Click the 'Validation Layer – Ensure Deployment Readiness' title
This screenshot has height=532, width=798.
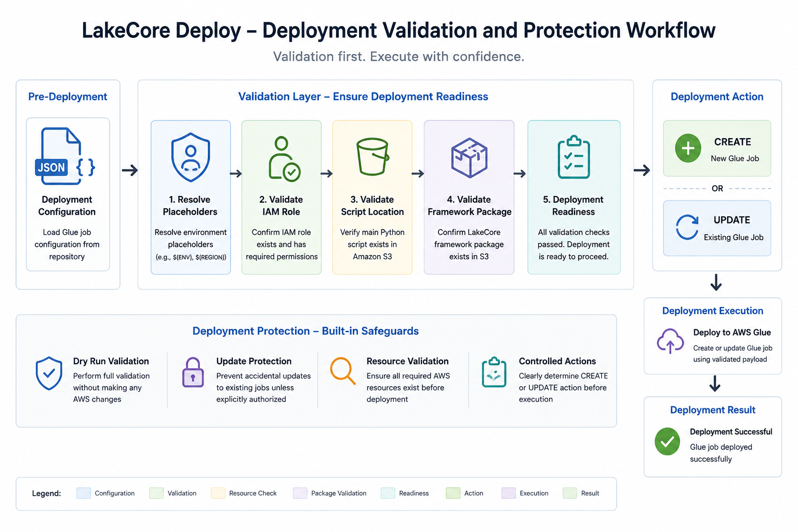363,97
